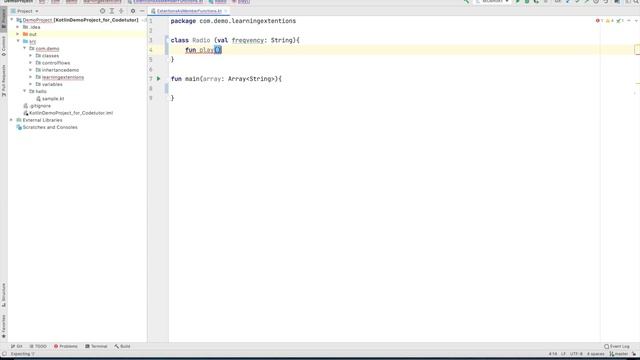This screenshot has width=640, height=360.
Task: Expand External Libraries node
Action: pos(12,120)
